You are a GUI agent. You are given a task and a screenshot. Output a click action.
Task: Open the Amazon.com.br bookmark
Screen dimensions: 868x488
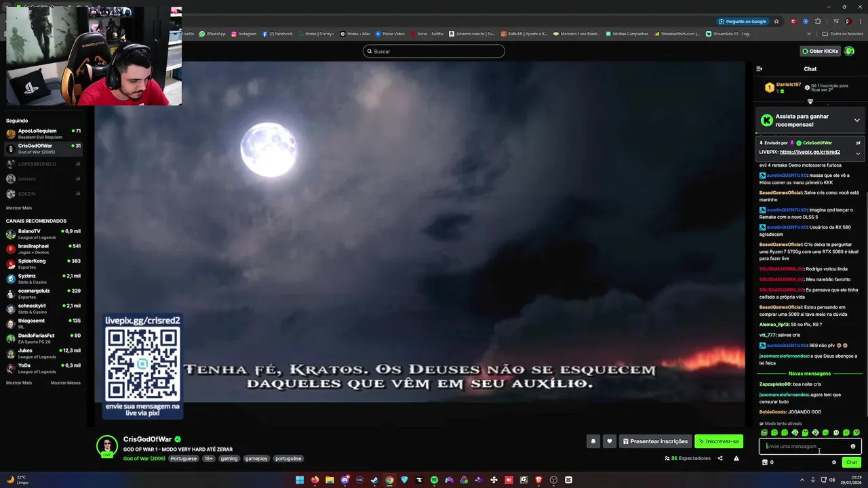472,33
